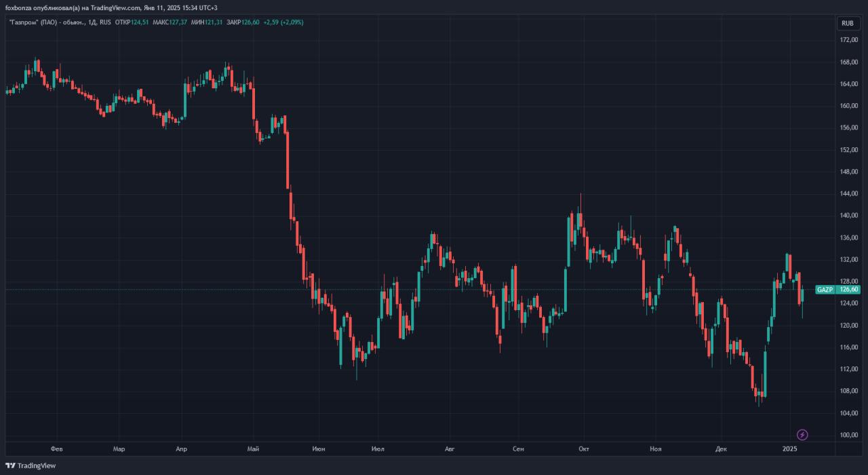Screen dimensions: 868x475
Task: Click the Фев month label on time axis
Action: tap(57, 449)
